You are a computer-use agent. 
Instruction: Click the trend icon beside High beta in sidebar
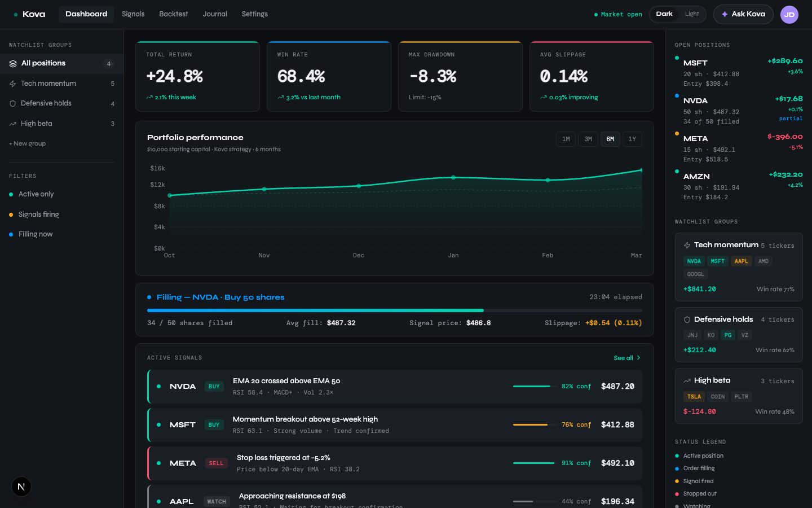pyautogui.click(x=12, y=124)
